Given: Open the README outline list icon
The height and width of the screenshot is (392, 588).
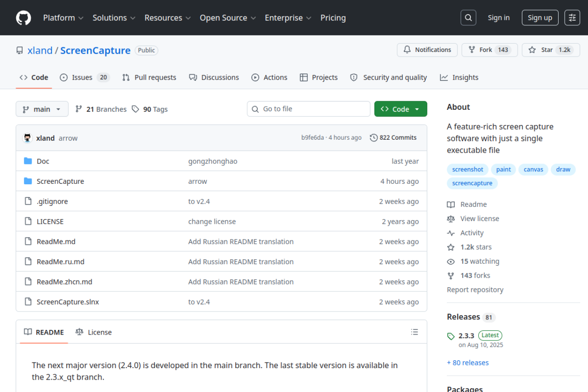Looking at the screenshot, I should 414,332.
